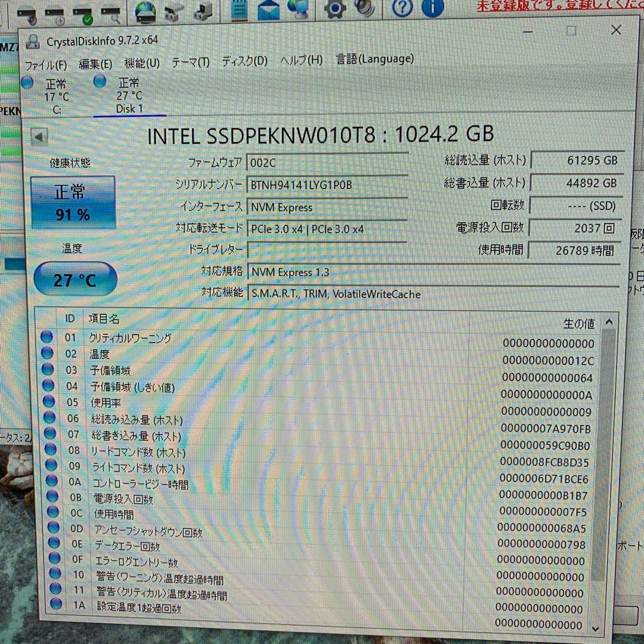Click the 正常 91% health status button

[x=73, y=203]
